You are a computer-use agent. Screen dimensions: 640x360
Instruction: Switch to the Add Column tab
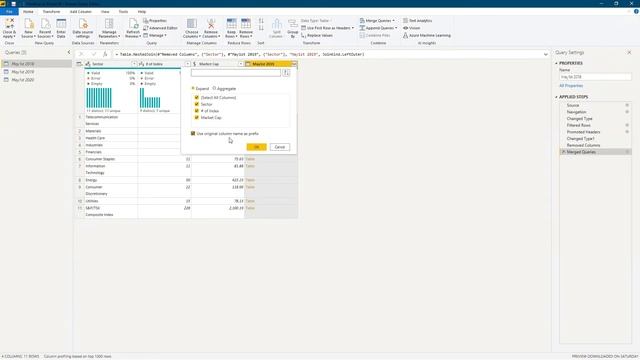(80, 12)
